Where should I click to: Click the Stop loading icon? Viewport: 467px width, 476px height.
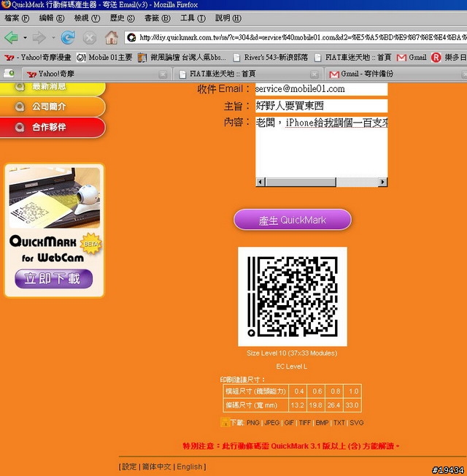pyautogui.click(x=90, y=38)
